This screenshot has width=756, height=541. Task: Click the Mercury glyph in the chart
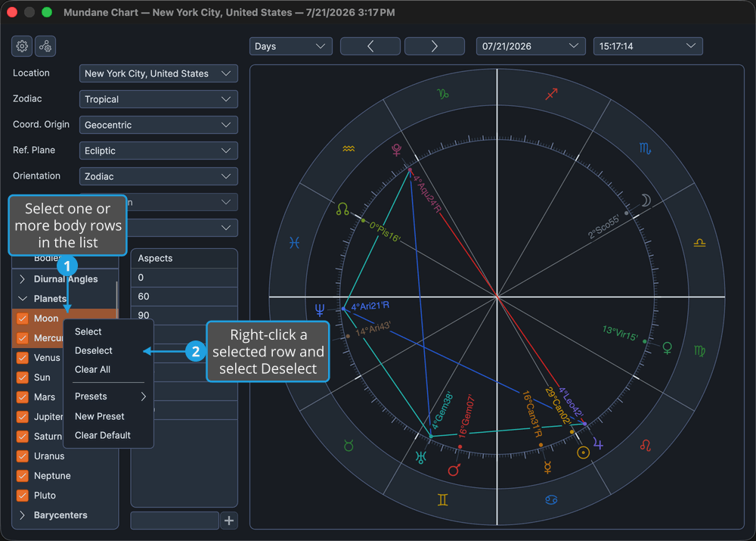[x=547, y=467]
